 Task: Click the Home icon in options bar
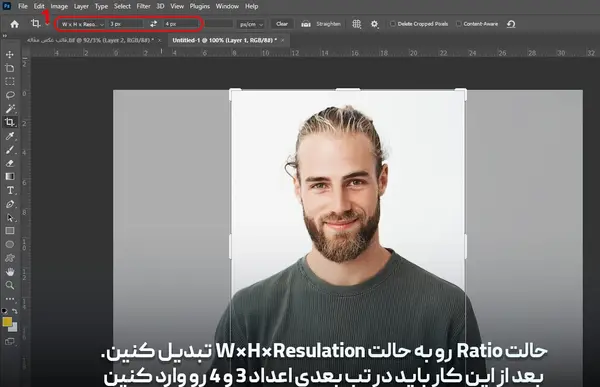click(x=15, y=24)
